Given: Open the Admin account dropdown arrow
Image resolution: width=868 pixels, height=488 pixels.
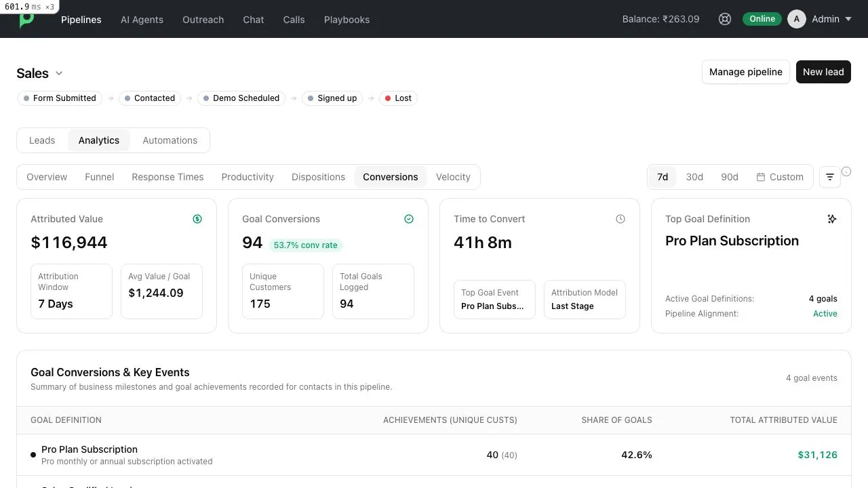Looking at the screenshot, I should coord(848,19).
